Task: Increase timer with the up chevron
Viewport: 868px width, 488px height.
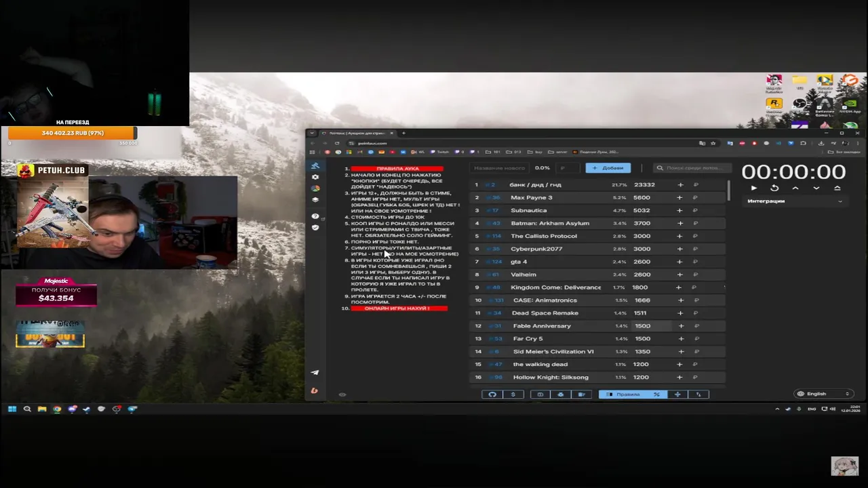Action: pyautogui.click(x=795, y=188)
